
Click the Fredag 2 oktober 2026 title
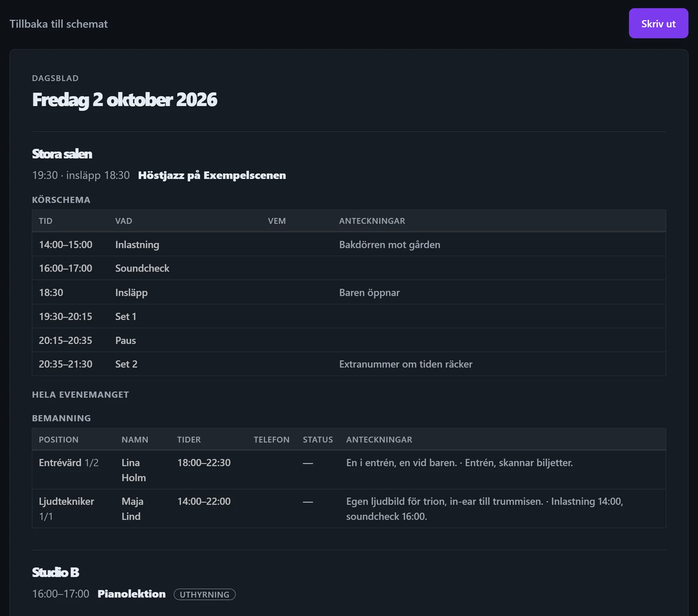[x=124, y=100]
